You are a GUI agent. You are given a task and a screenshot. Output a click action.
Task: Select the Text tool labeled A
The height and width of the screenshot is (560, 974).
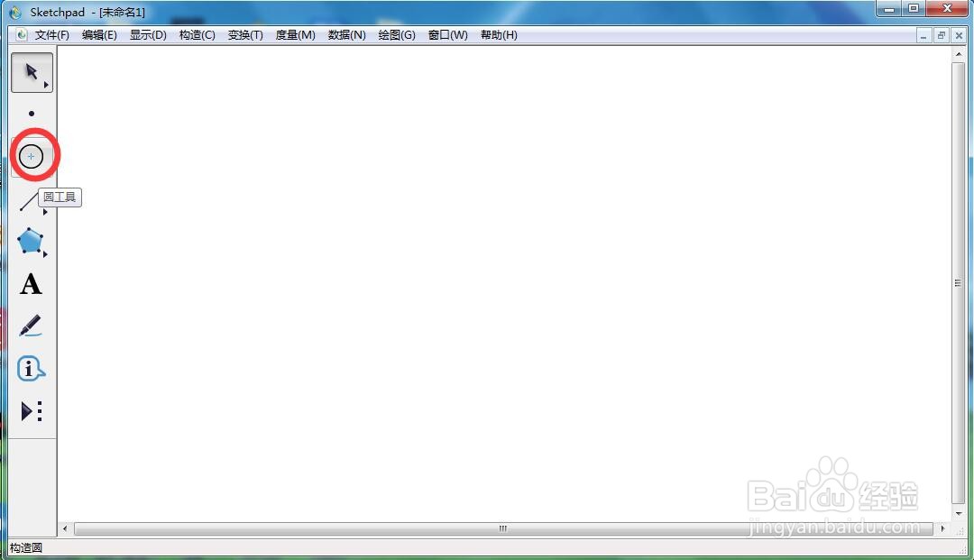31,284
